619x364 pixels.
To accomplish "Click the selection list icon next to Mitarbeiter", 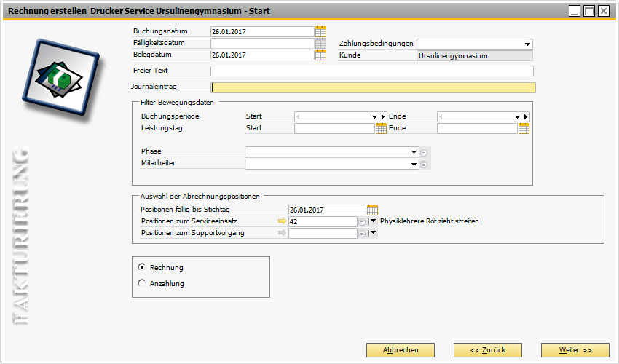I will pyautogui.click(x=425, y=164).
